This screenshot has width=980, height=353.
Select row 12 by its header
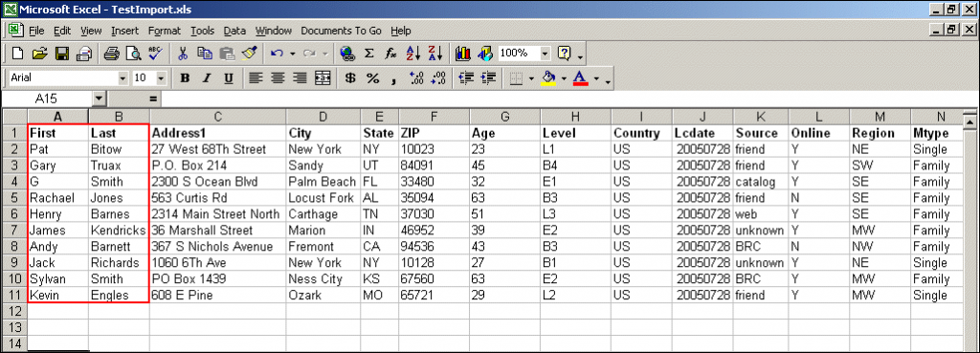point(14,311)
